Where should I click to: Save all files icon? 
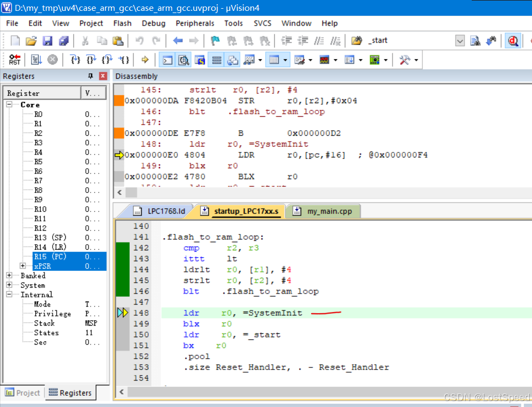tap(64, 41)
